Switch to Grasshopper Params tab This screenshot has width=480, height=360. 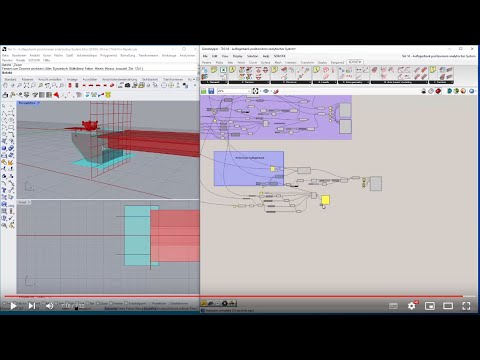pos(207,62)
